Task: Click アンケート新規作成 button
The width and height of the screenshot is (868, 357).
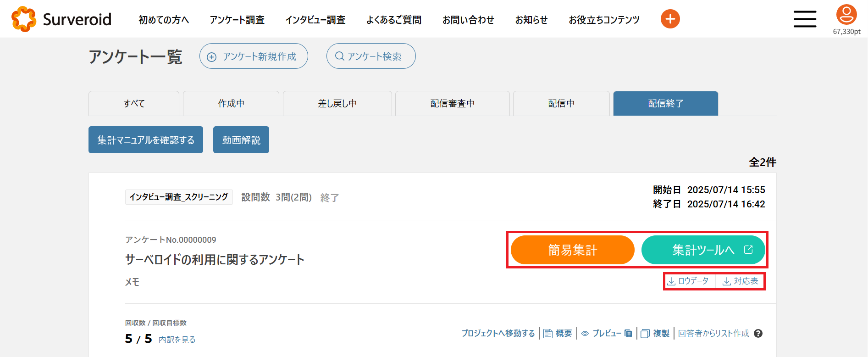Action: click(254, 56)
